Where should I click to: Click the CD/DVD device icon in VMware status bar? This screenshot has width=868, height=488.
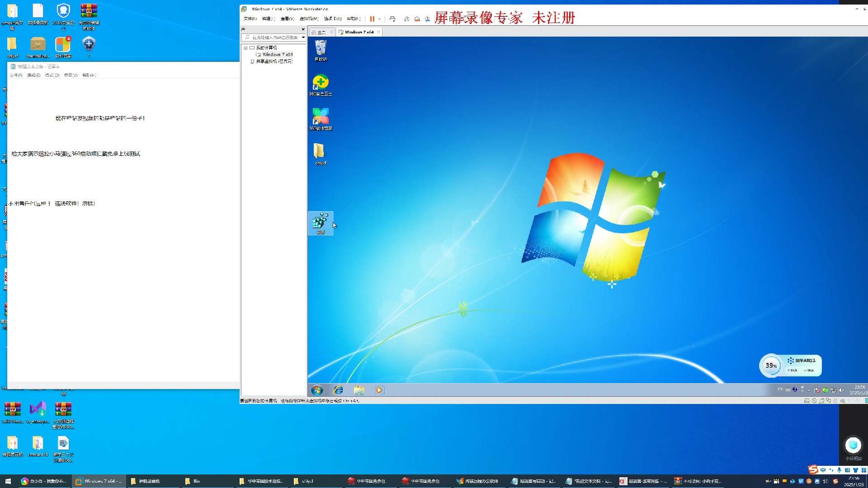pyautogui.click(x=814, y=401)
